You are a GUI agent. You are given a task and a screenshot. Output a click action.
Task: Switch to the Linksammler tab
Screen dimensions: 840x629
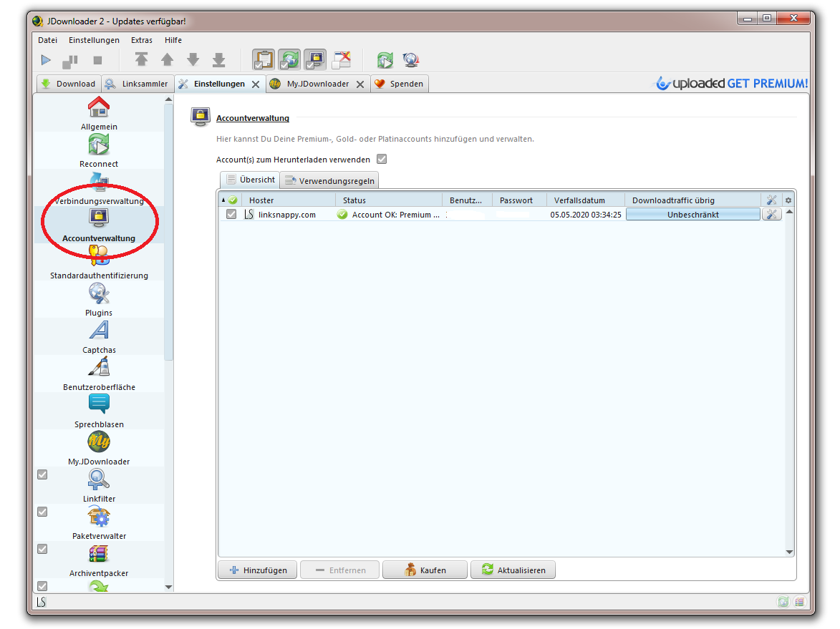(x=137, y=84)
